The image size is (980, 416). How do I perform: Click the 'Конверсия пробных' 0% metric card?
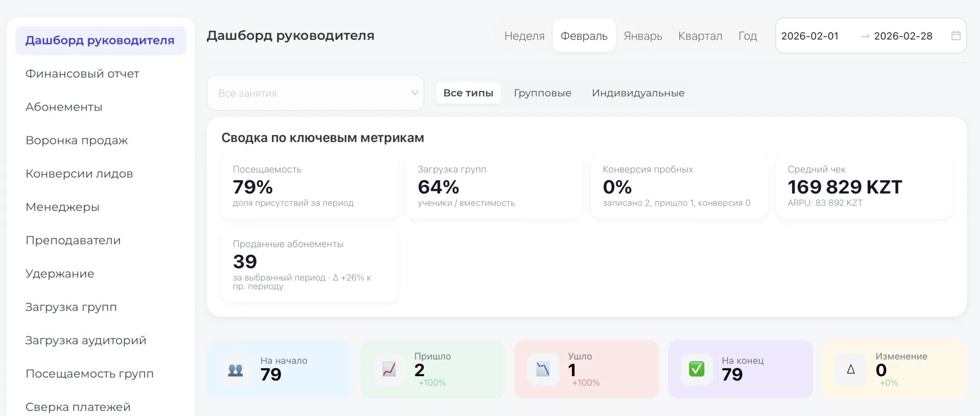click(679, 186)
